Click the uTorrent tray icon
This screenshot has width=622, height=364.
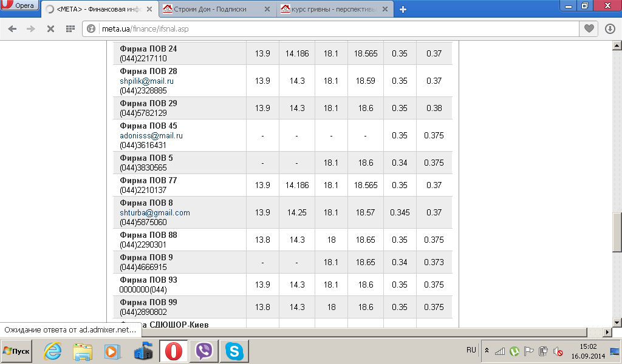[514, 351]
